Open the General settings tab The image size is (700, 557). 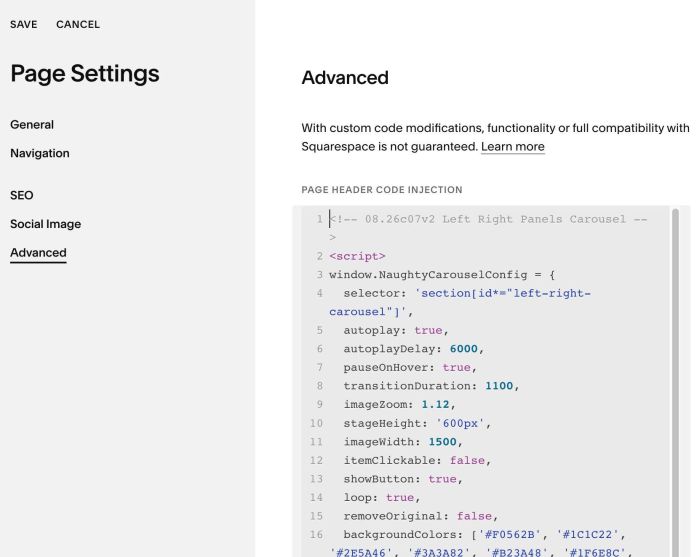click(32, 125)
